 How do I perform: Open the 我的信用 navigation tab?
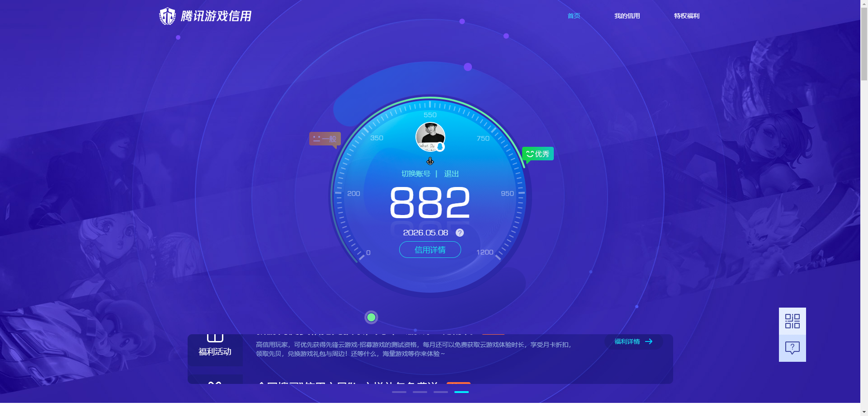627,16
